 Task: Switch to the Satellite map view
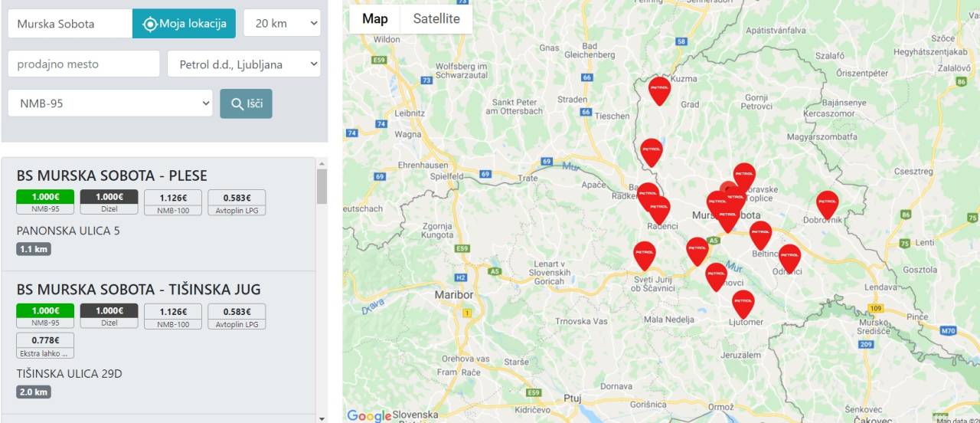[x=436, y=18]
